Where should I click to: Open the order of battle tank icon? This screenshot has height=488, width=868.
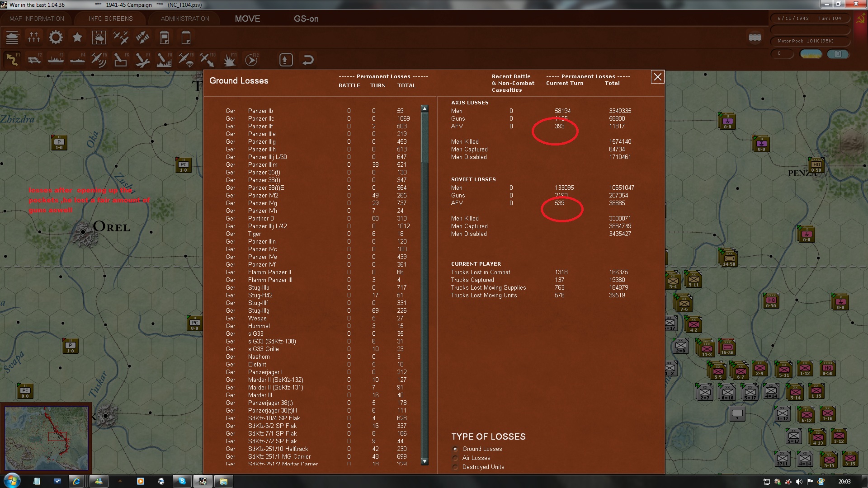click(x=12, y=38)
